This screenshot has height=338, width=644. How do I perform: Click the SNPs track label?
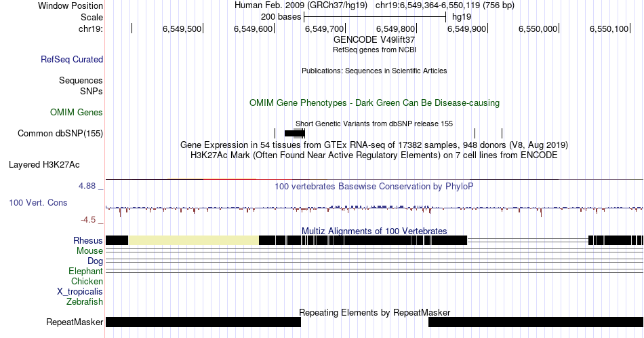92,91
